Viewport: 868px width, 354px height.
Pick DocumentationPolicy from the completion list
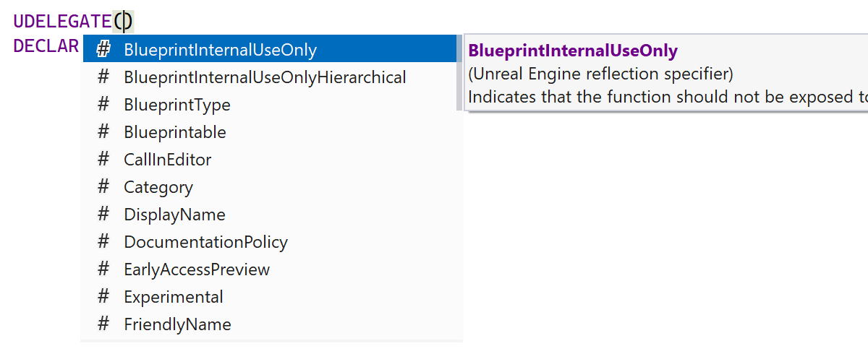click(x=205, y=242)
